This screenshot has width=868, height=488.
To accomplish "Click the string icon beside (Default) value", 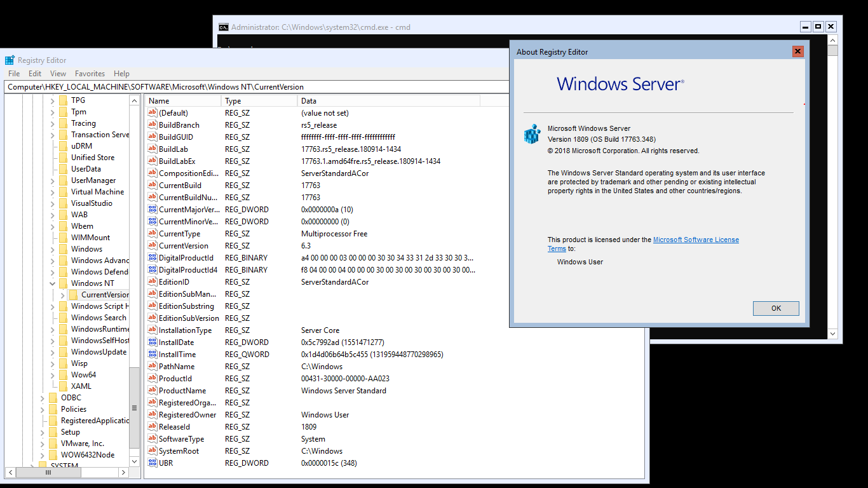I will pyautogui.click(x=152, y=113).
